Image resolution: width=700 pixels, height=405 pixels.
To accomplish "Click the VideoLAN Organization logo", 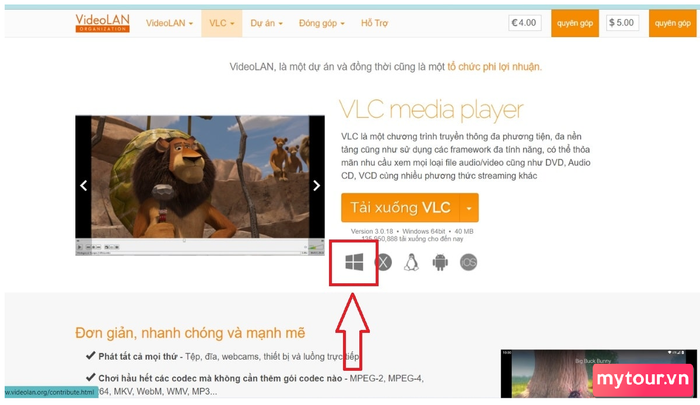I will click(x=102, y=23).
